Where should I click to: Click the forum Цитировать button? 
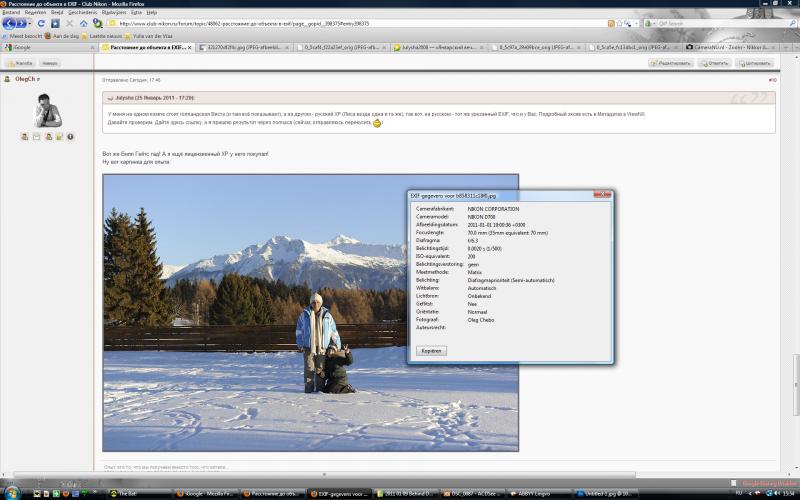click(754, 63)
